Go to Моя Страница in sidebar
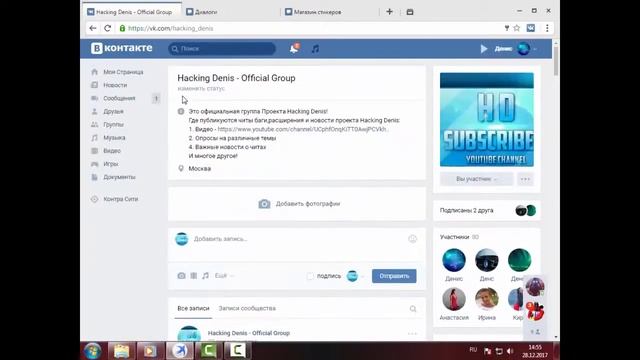Screen dimensions: 640x360 (123, 72)
